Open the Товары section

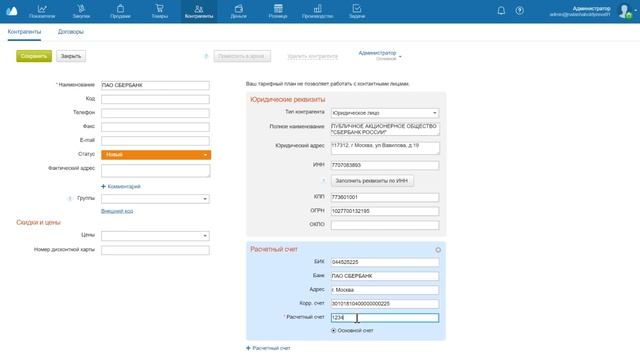pos(160,11)
